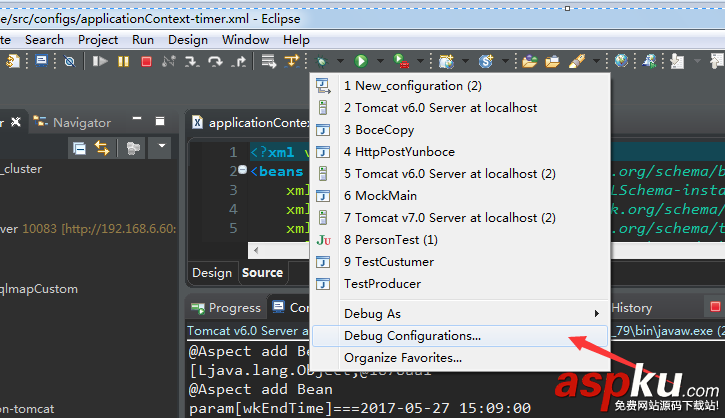Image resolution: width=725 pixels, height=418 pixels.
Task: Select Debug Configurations... menu entry
Action: coord(460,336)
